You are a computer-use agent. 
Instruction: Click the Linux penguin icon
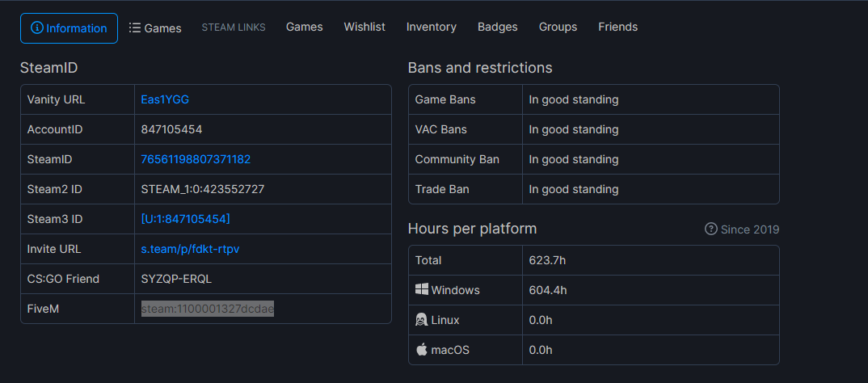click(421, 320)
